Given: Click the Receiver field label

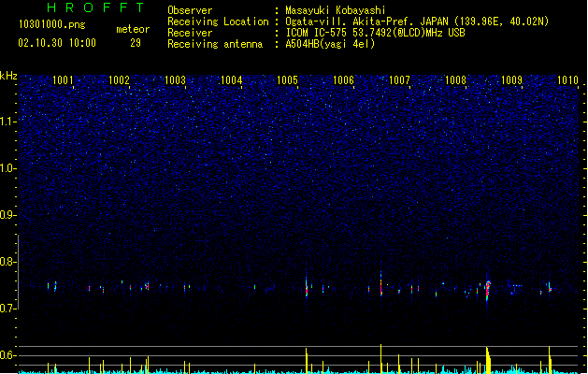Looking at the screenshot, I should click(x=190, y=33).
